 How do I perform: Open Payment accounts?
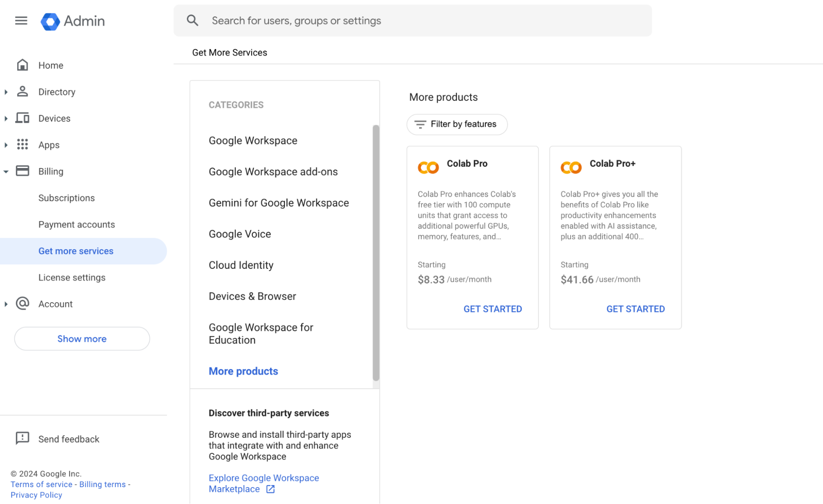[77, 224]
